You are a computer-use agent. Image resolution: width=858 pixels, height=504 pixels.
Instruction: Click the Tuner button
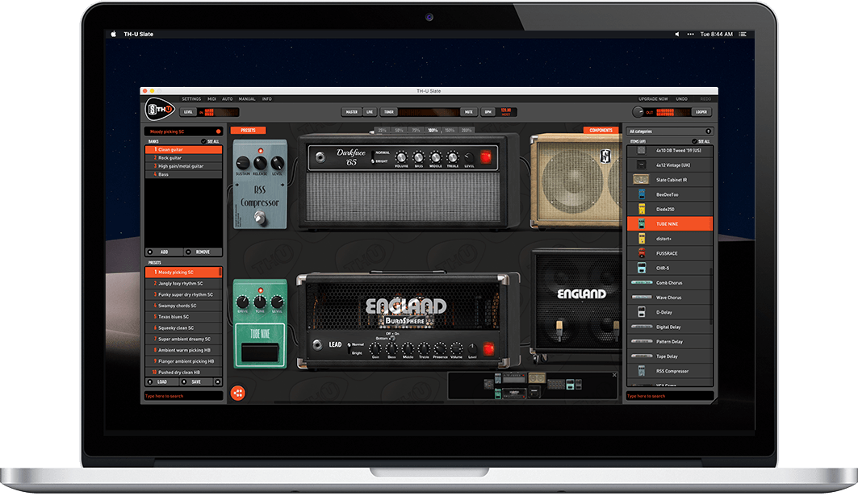[x=389, y=112]
